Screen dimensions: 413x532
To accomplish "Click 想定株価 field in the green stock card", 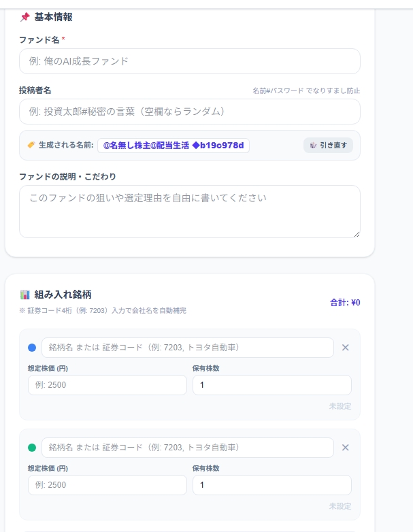I will [x=108, y=485].
